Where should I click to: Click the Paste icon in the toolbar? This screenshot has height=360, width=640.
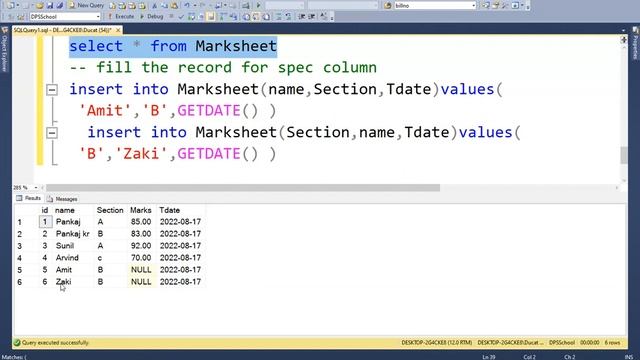174,5
